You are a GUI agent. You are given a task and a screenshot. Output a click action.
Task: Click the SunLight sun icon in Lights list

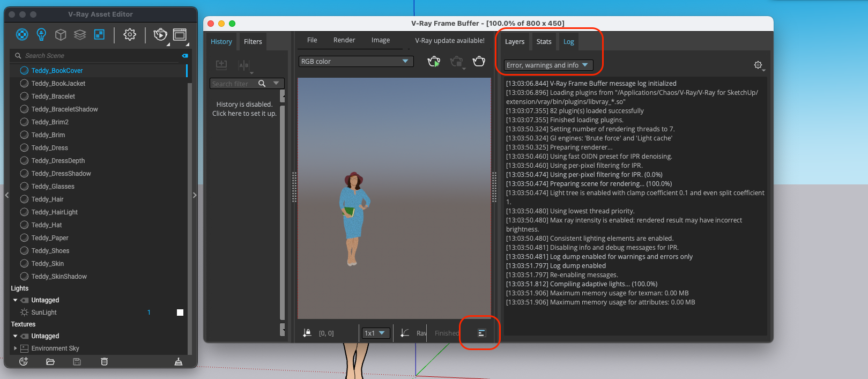[x=24, y=313]
